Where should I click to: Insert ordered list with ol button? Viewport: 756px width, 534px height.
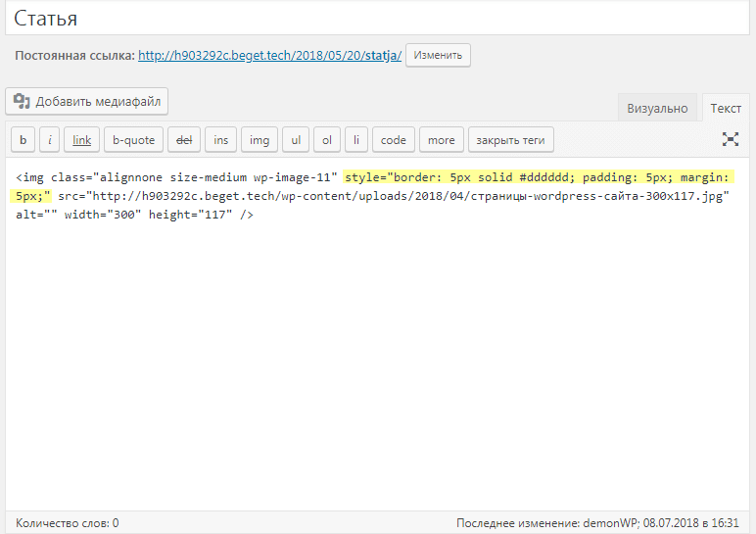click(327, 140)
